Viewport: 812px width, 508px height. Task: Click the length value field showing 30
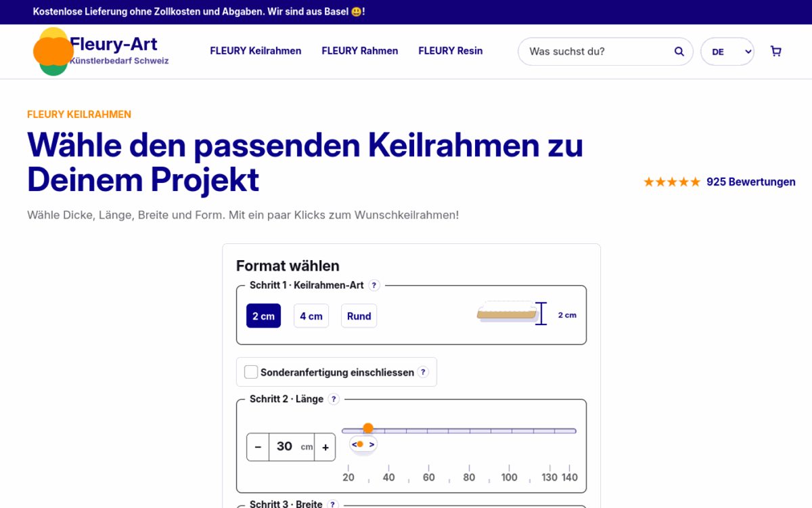292,447
